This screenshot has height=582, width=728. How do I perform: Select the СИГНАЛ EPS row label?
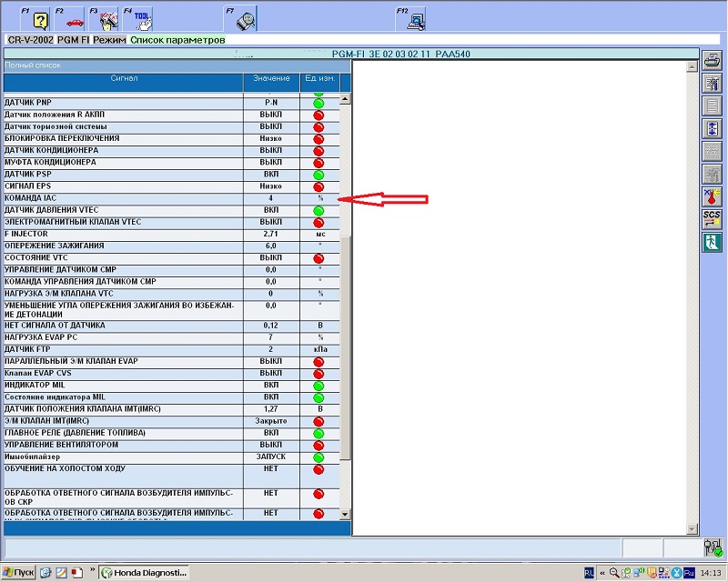(27, 186)
